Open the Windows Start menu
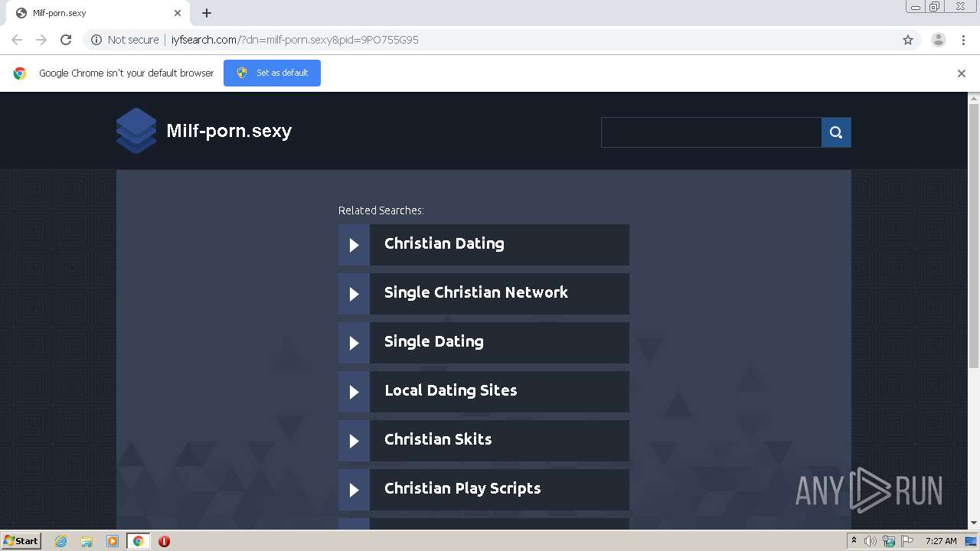Image resolution: width=980 pixels, height=551 pixels. click(21, 541)
